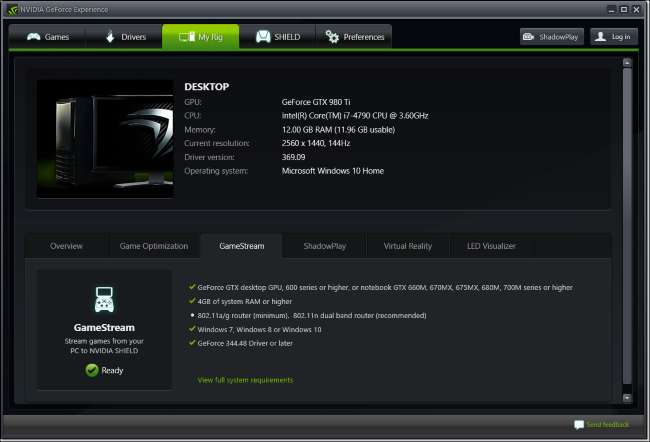The height and width of the screenshot is (442, 650).
Task: Click the 12.00 GB RAM memory value
Action: [338, 130]
